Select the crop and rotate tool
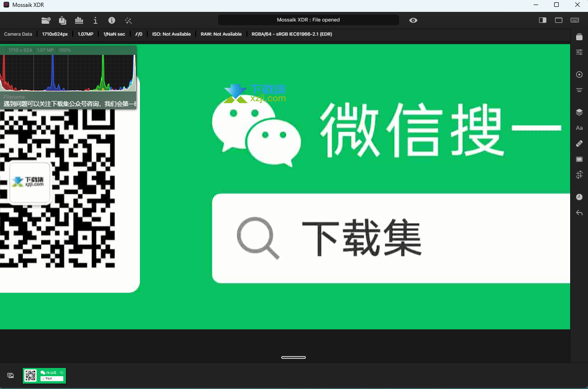The image size is (588, 389). (x=579, y=175)
